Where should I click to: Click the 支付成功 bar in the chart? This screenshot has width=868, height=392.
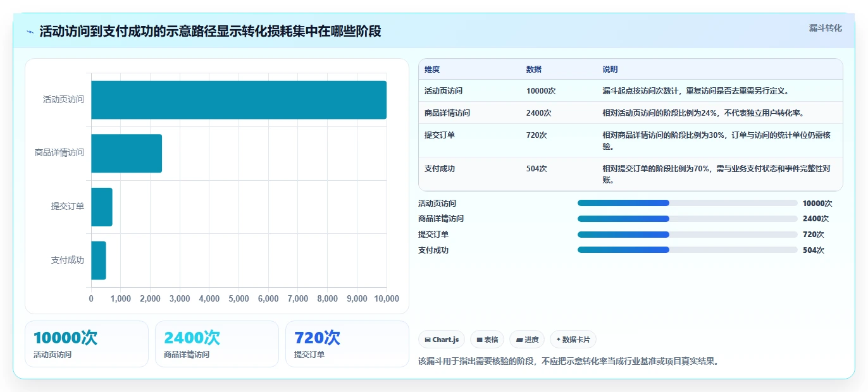click(99, 260)
